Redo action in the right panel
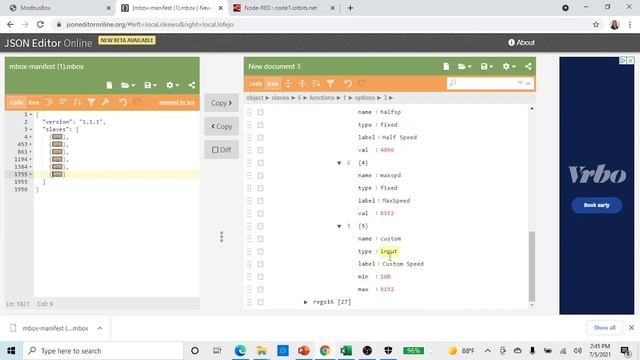Image resolution: width=640 pixels, height=360 pixels. coord(362,84)
